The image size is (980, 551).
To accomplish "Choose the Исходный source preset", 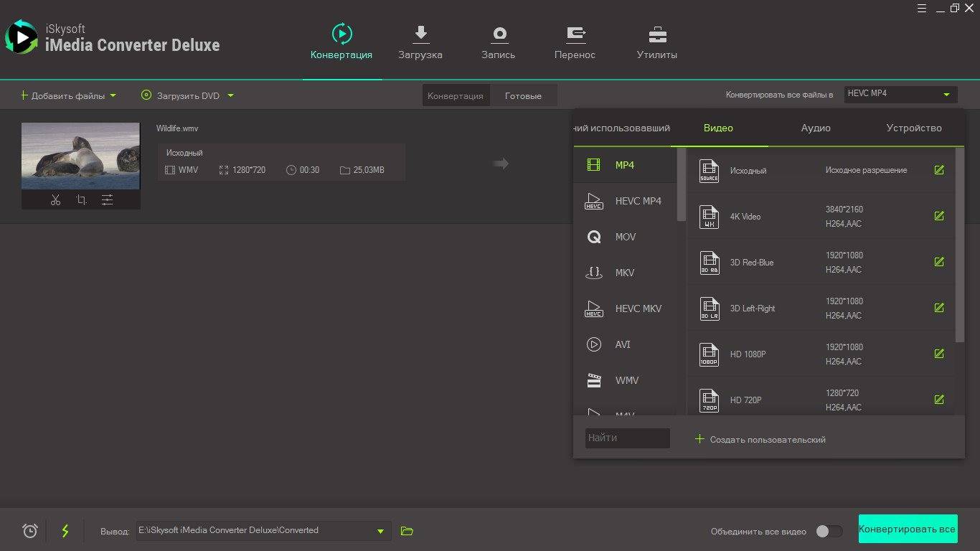I will 821,170.
